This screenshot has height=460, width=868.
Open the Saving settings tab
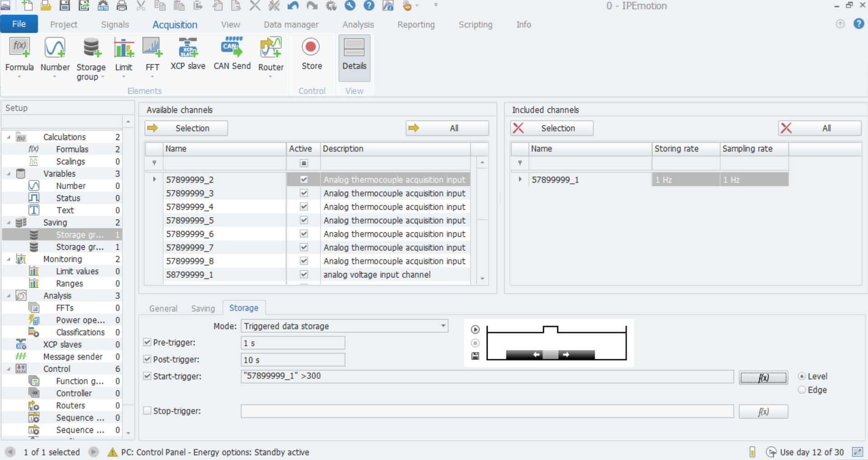point(203,308)
